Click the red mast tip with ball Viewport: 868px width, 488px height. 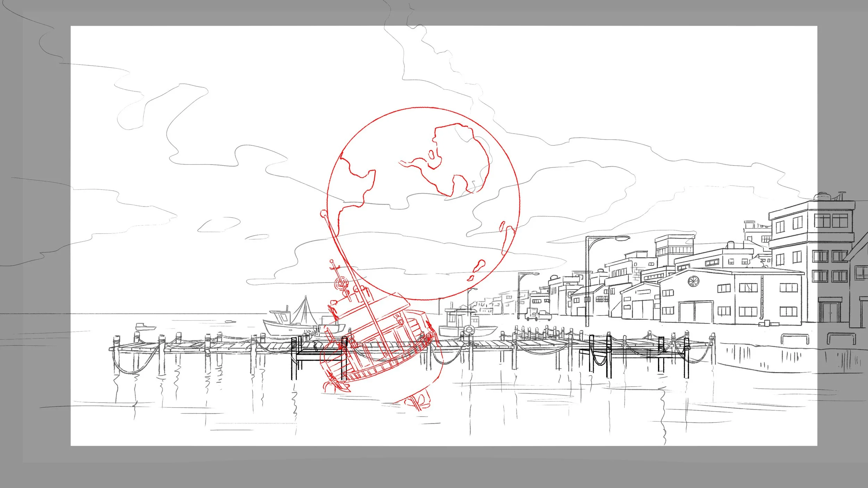pyautogui.click(x=324, y=213)
